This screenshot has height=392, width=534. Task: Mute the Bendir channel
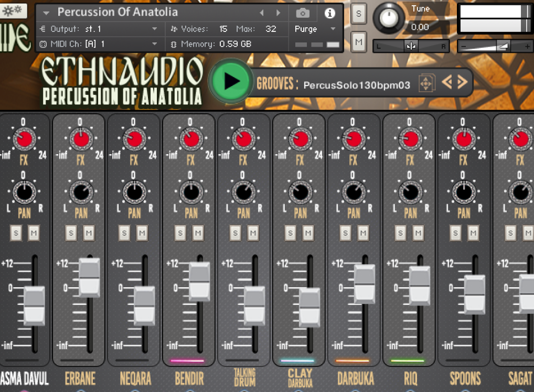click(198, 233)
